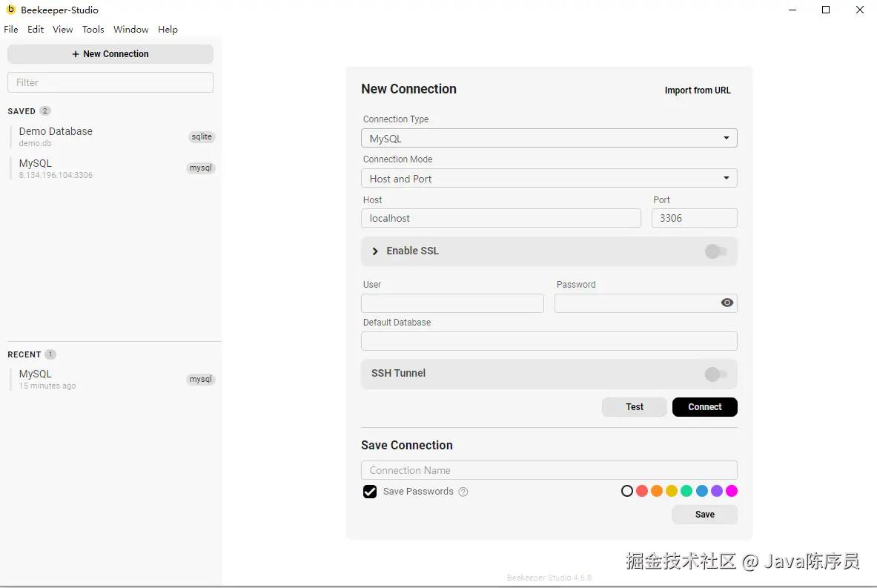The image size is (877, 588).
Task: Click the sqlite tag on Demo Database
Action: coord(202,136)
